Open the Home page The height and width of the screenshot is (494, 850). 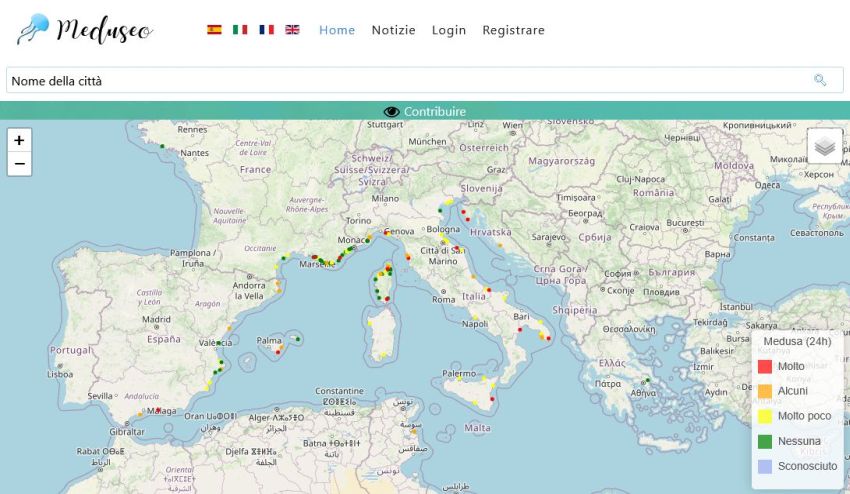coord(337,30)
